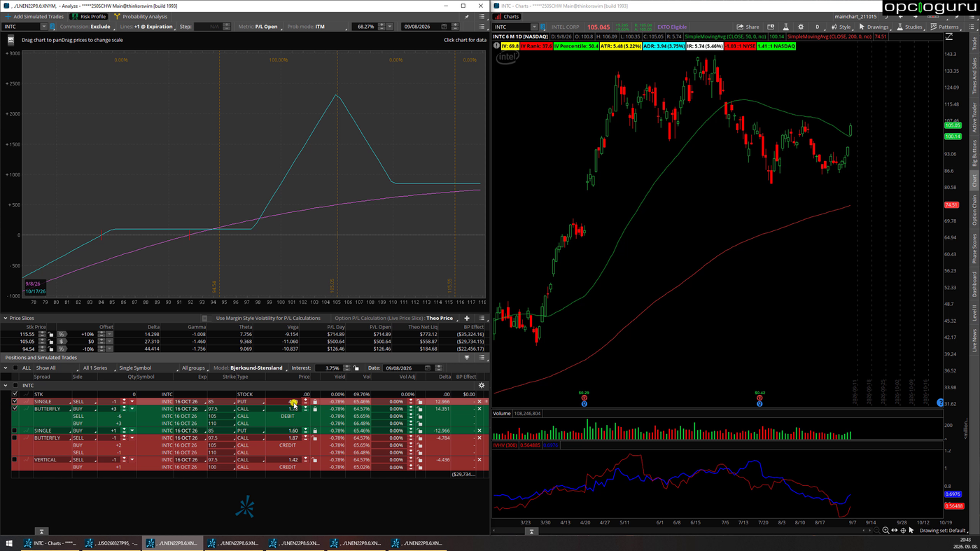Open symbol dropdown in Analyze window

coord(43,27)
